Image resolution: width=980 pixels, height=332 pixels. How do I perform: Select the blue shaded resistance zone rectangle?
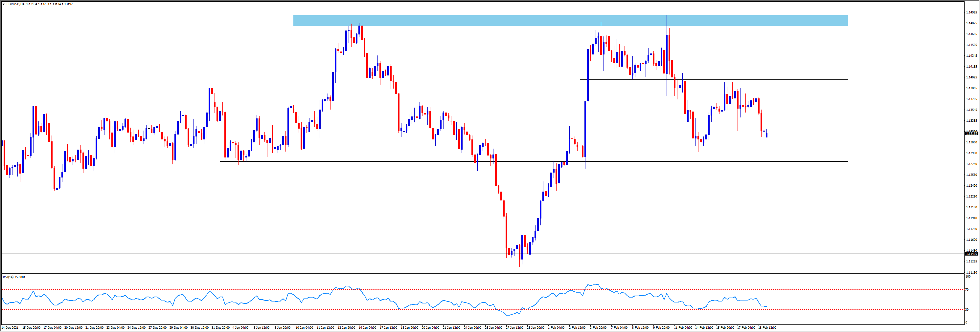570,21
